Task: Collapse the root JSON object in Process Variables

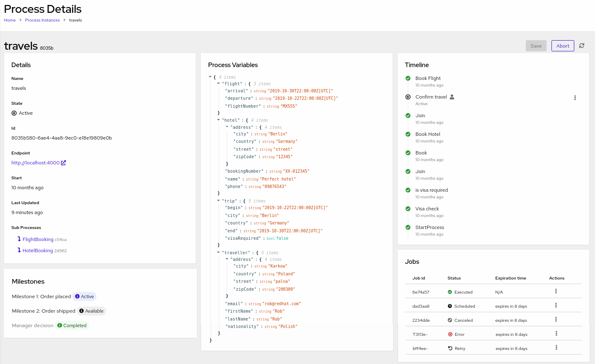Action: click(210, 77)
